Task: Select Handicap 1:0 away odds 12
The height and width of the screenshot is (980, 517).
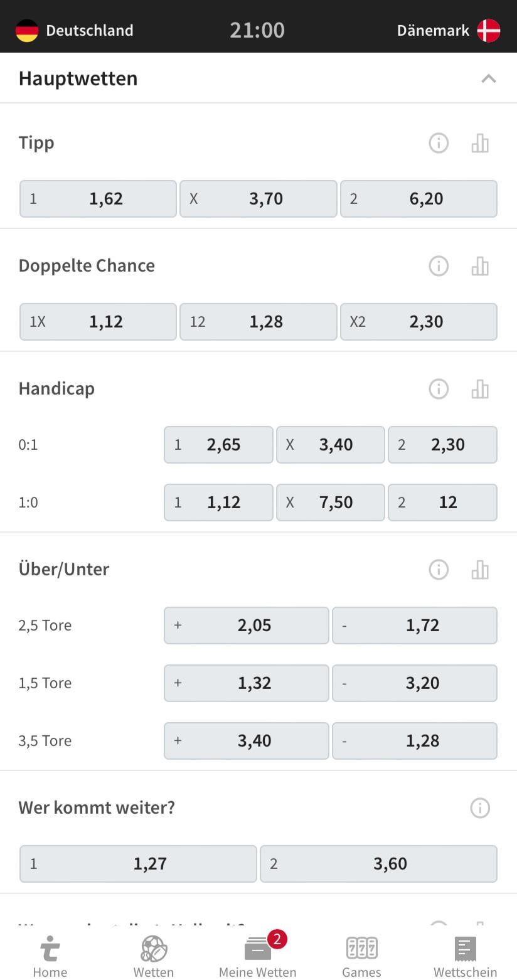Action: pos(442,503)
